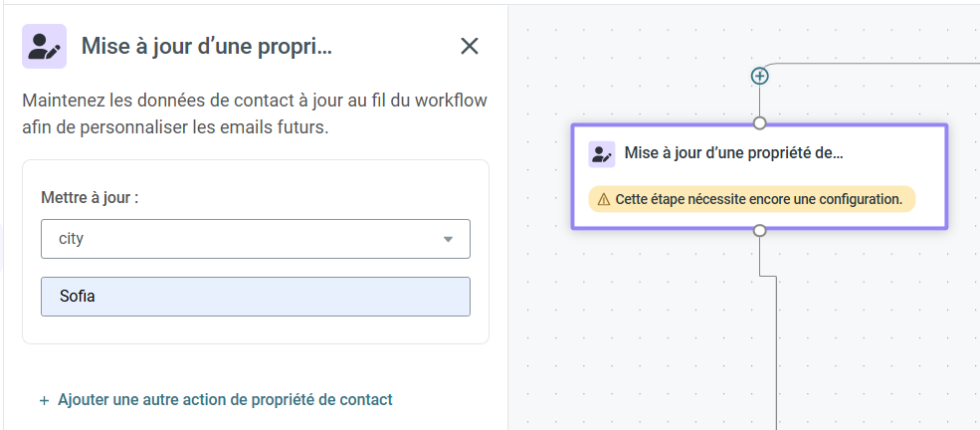Add a step with the circled plus icon

tap(759, 77)
